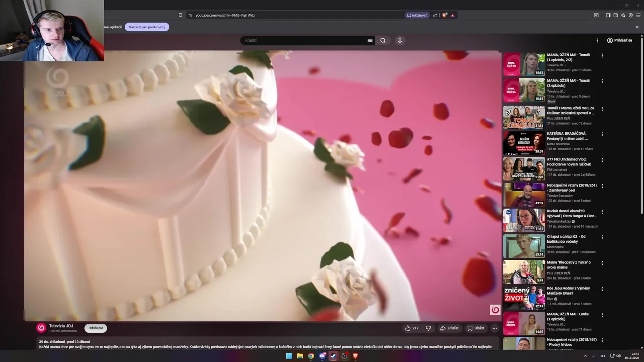The image size is (644, 362).
Task: Click the video player showing wedding cake
Action: click(x=262, y=186)
